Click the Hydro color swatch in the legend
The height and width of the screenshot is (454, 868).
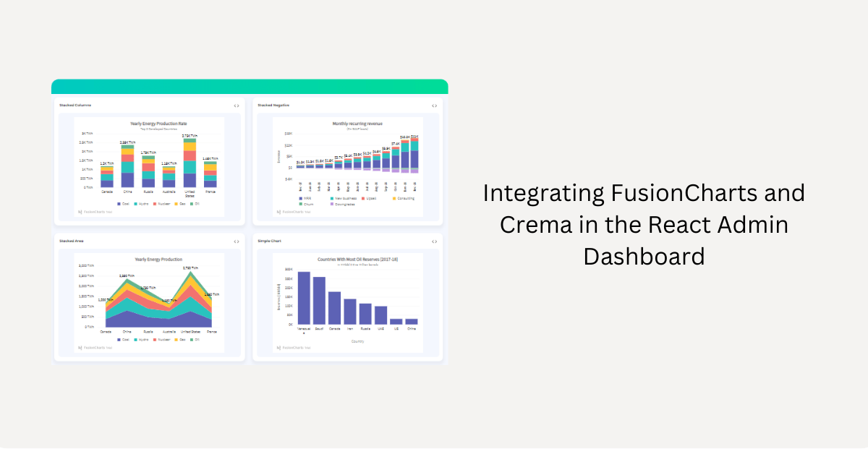tap(135, 203)
